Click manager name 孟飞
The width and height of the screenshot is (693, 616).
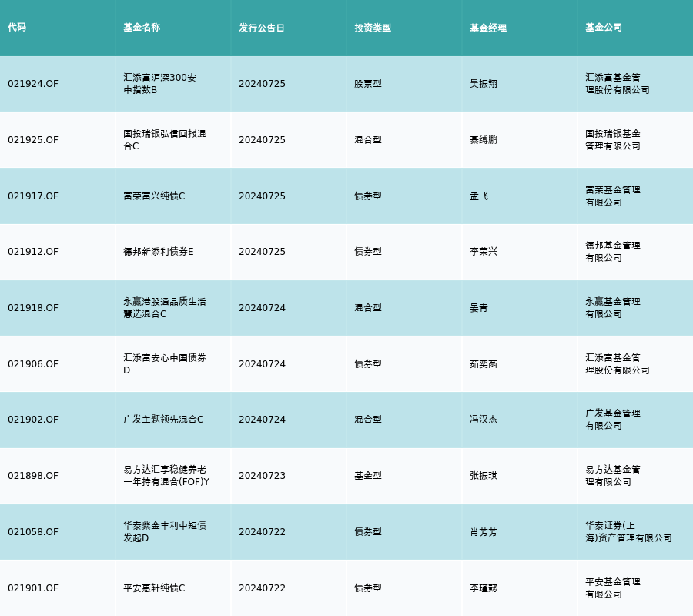coord(479,196)
